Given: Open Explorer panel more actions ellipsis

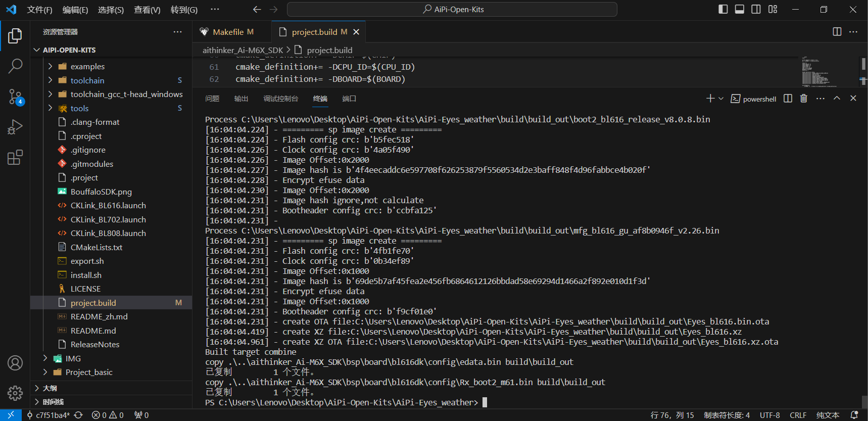Looking at the screenshot, I should coord(177,32).
